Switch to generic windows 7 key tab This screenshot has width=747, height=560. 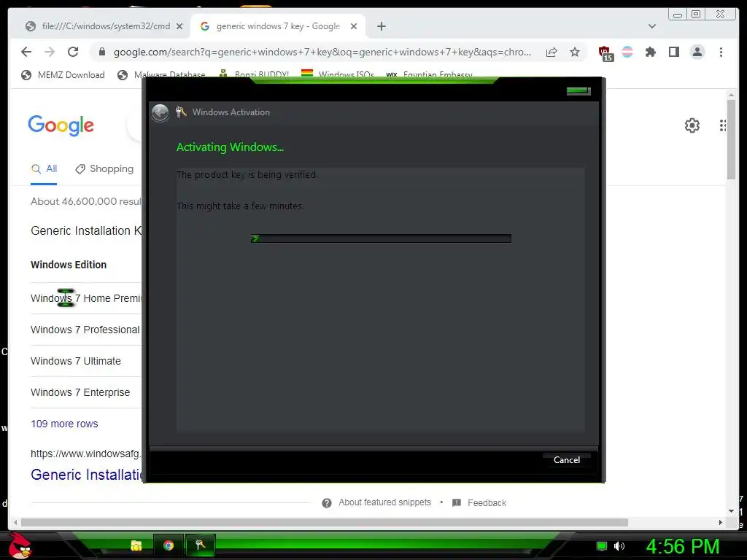coord(278,26)
